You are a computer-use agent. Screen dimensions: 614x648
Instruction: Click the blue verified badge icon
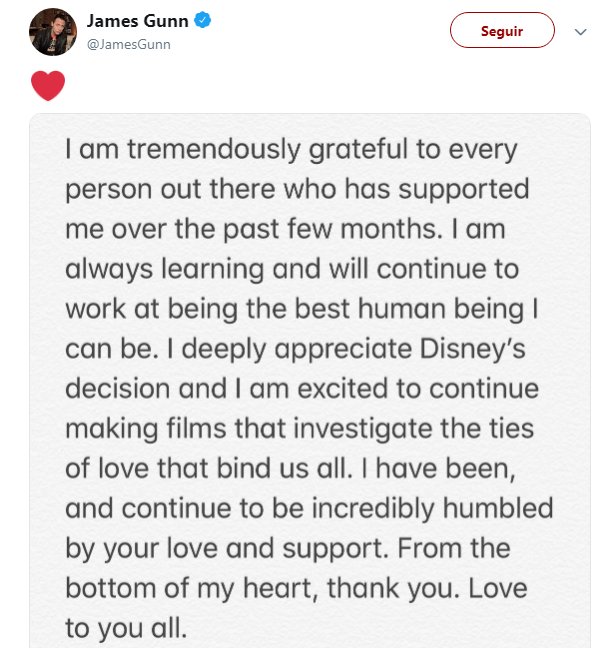[x=203, y=21]
